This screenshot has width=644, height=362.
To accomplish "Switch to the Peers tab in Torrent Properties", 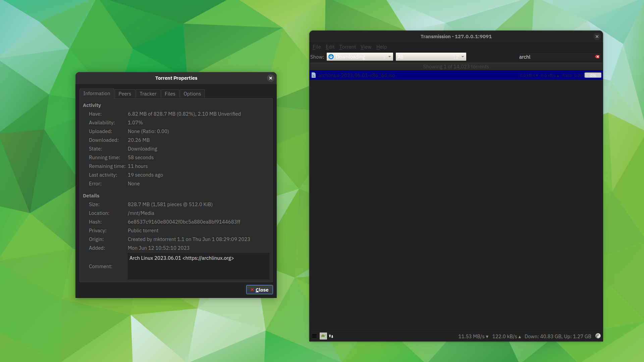I will 125,94.
